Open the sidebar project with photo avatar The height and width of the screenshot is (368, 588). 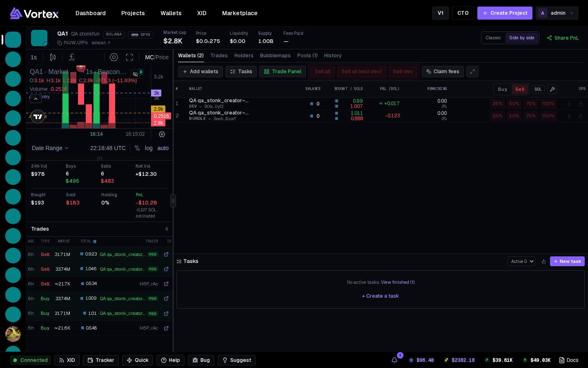point(13,334)
